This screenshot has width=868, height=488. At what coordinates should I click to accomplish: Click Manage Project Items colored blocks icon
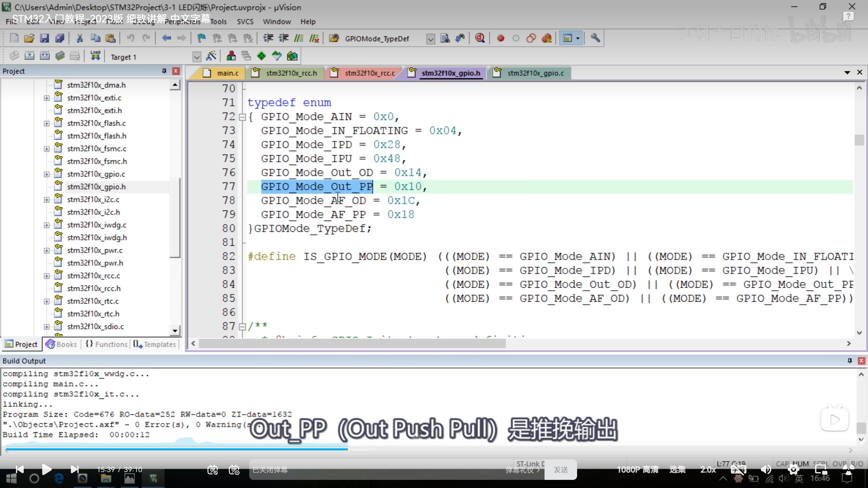point(231,56)
